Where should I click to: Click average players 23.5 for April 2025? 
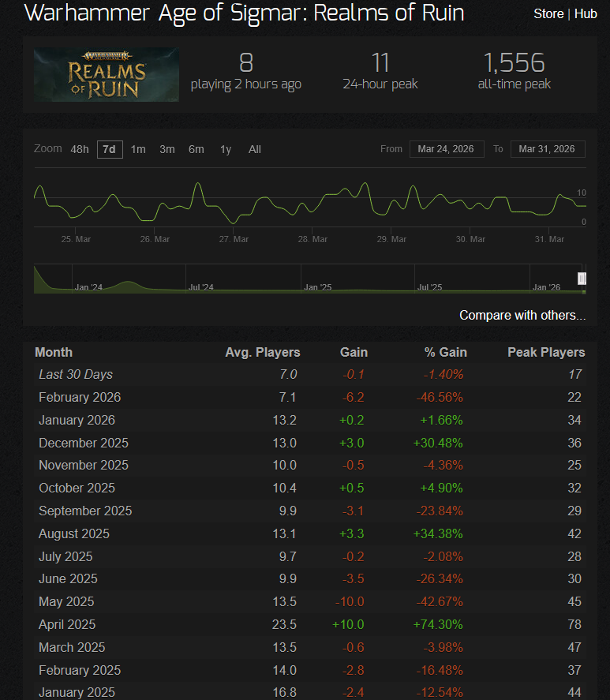tap(284, 624)
